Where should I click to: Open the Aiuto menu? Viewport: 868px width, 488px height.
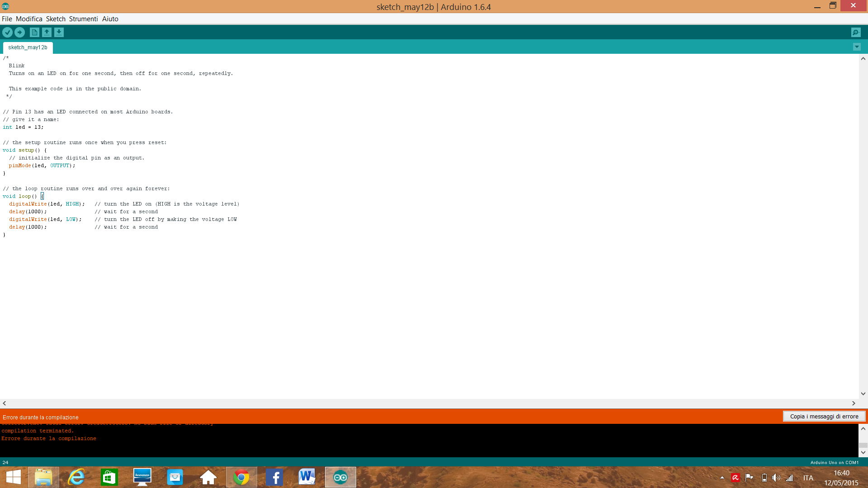(110, 19)
